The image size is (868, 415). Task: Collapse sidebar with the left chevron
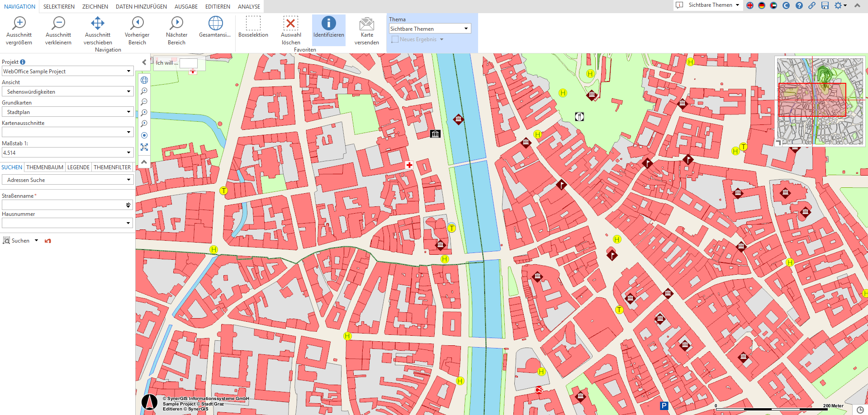tap(144, 62)
